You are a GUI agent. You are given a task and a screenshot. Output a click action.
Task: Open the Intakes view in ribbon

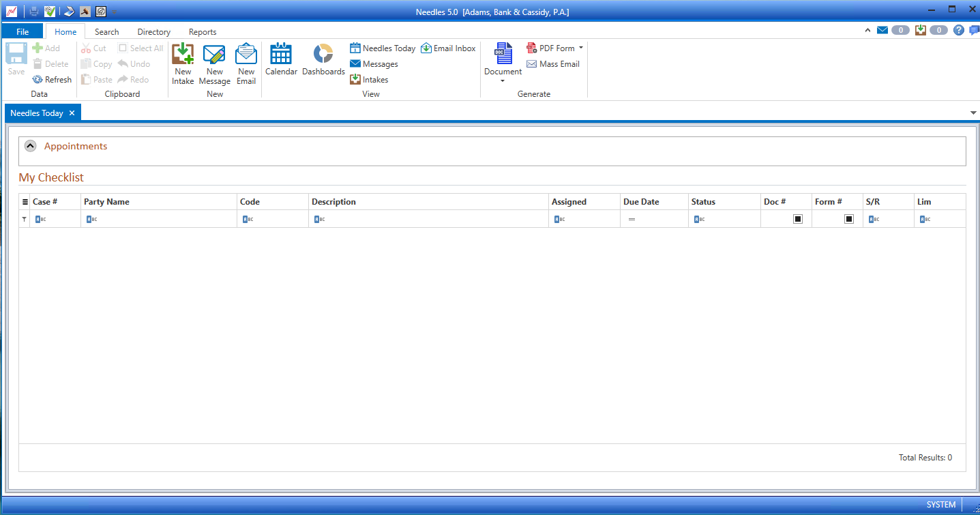(369, 79)
